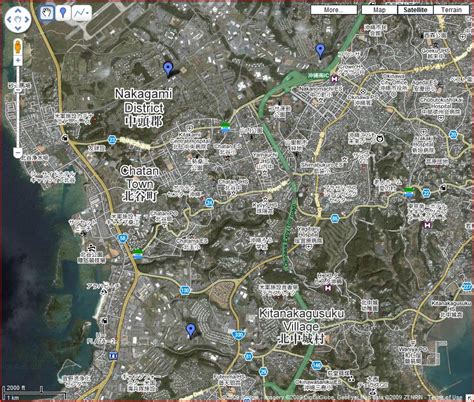
Task: Zoom in with the plus button
Action: [x=18, y=61]
